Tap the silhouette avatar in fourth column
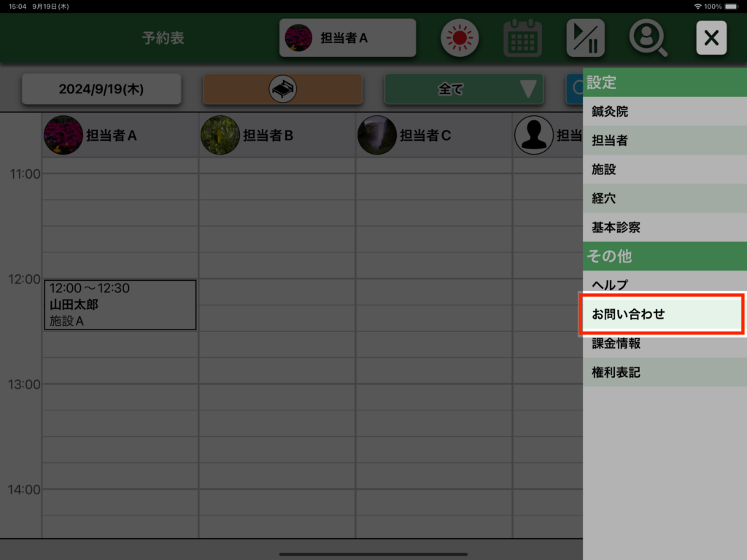The image size is (747, 560). pyautogui.click(x=534, y=135)
